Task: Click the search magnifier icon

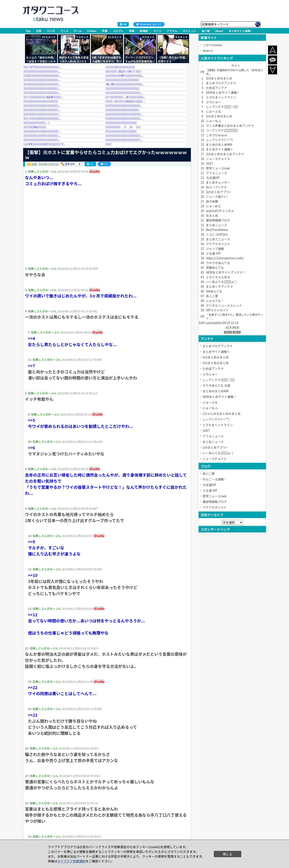Action: point(258,24)
